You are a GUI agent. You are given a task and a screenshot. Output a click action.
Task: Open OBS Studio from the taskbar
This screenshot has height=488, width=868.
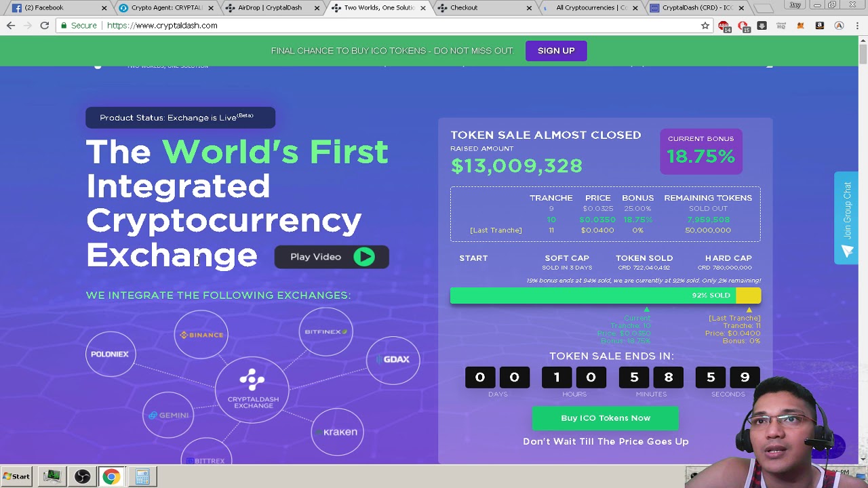click(82, 476)
